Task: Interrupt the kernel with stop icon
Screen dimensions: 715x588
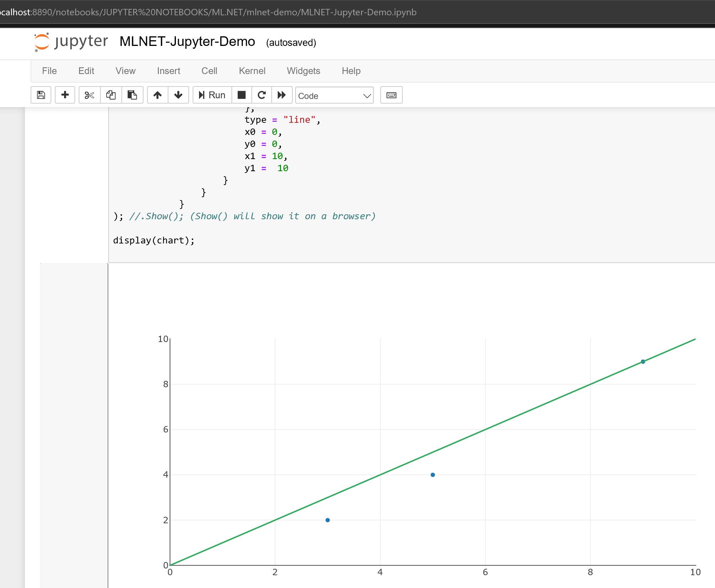Action: (x=241, y=95)
